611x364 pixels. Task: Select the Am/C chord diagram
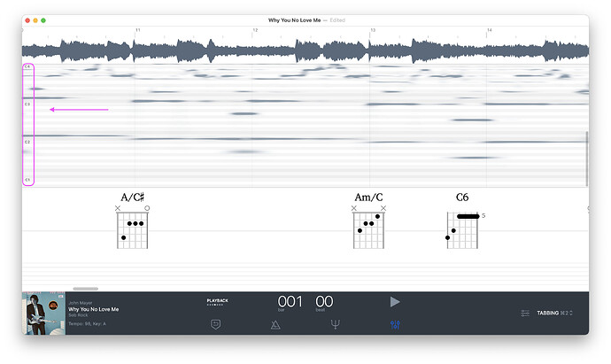tap(368, 227)
